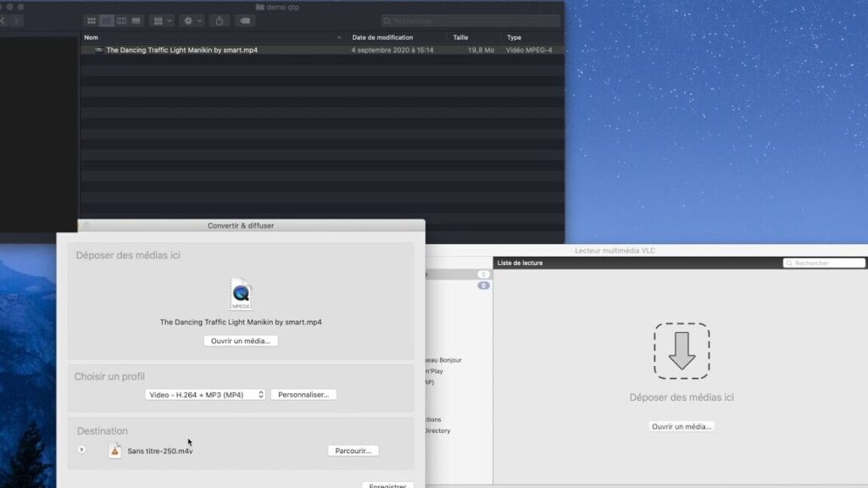Screen dimensions: 868x488
Task: Click the MPEG4 file icon in the convert dialog
Action: tap(241, 294)
